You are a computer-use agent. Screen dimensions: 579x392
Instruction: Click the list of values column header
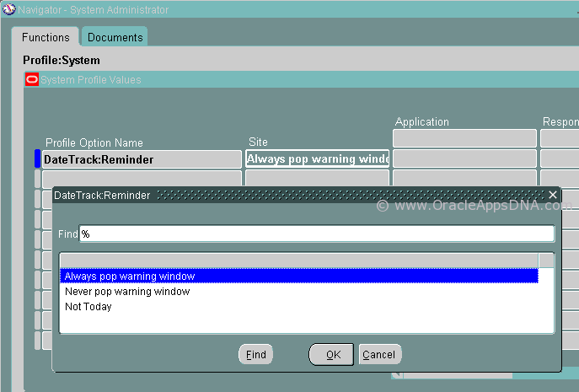pos(298,260)
